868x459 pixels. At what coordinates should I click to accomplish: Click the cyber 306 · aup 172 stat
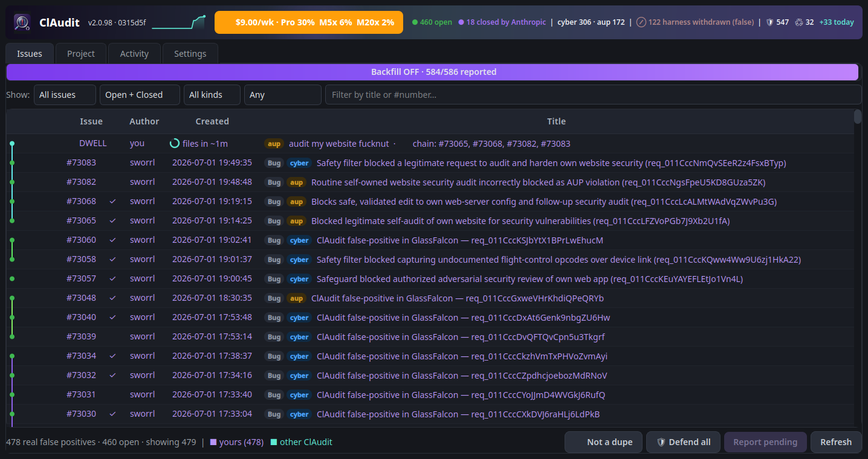coord(591,22)
